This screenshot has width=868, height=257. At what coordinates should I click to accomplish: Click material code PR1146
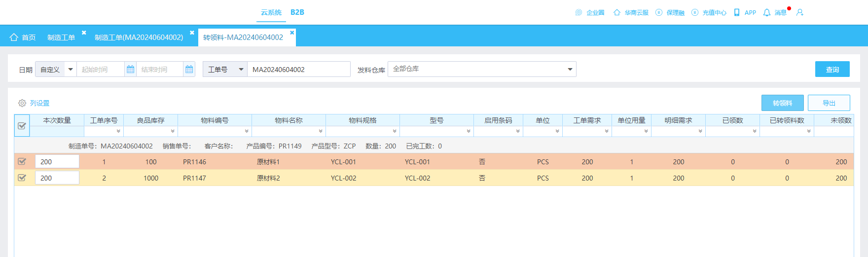click(x=194, y=162)
